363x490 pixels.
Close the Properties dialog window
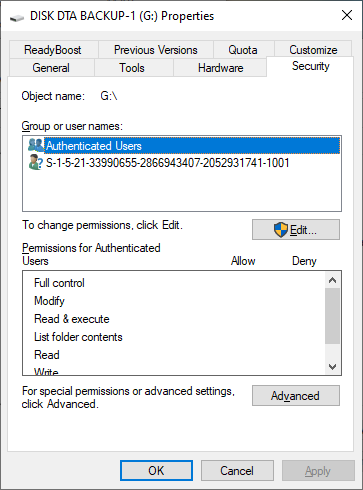pos(347,15)
